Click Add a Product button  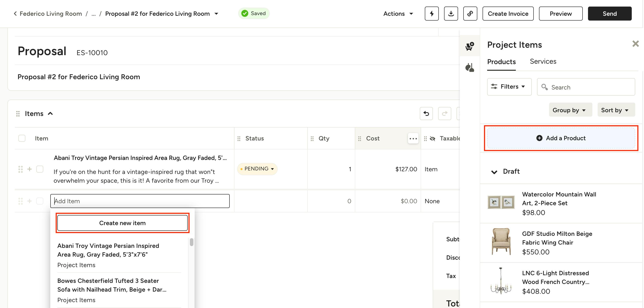point(561,138)
